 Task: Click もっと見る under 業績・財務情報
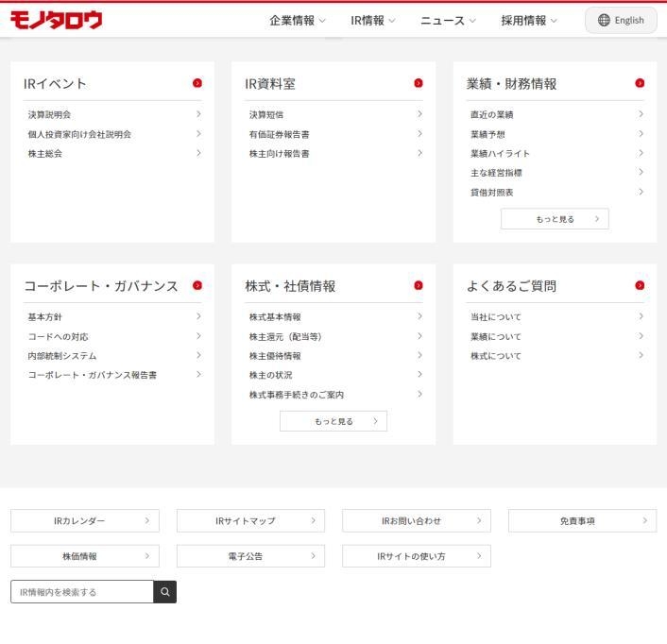point(555,219)
